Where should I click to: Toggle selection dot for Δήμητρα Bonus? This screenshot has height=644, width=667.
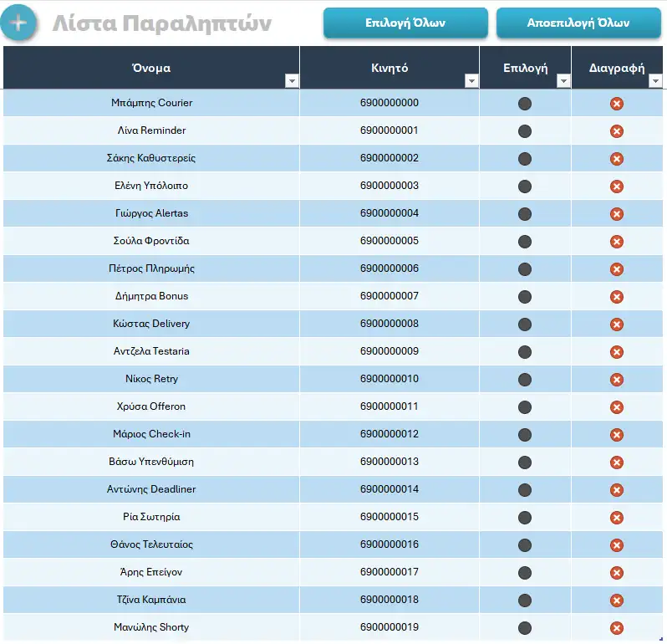[525, 297]
